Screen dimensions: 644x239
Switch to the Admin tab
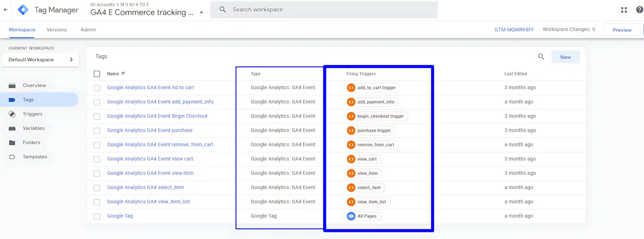88,30
